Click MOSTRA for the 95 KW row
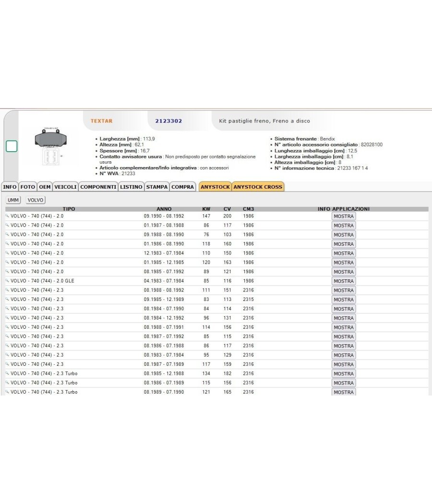 (x=344, y=355)
